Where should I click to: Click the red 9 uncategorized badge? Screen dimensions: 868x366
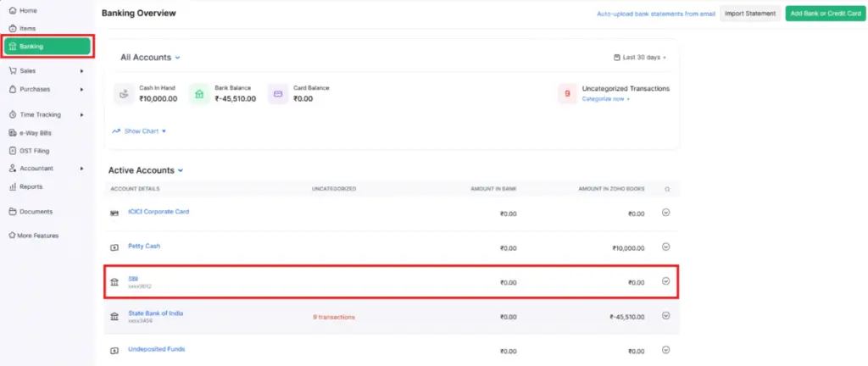[567, 93]
